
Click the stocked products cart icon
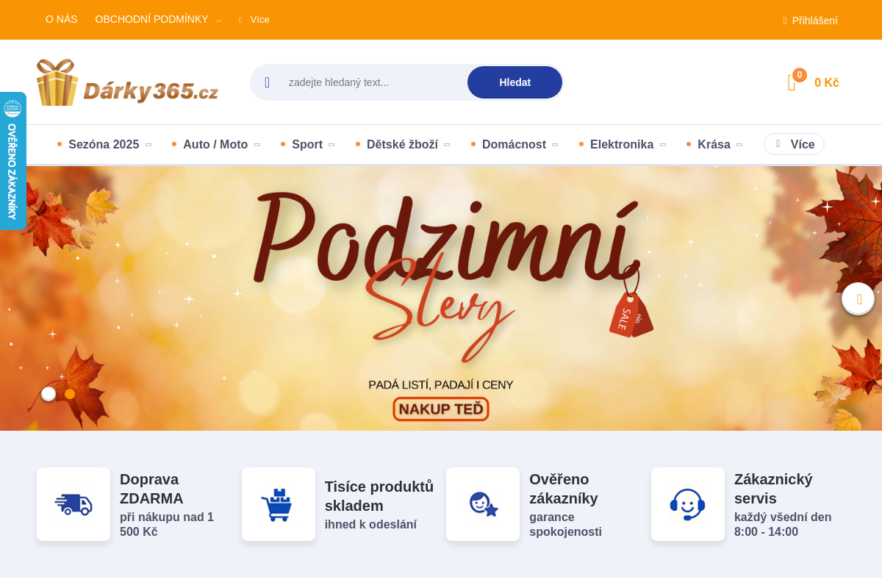(x=279, y=504)
